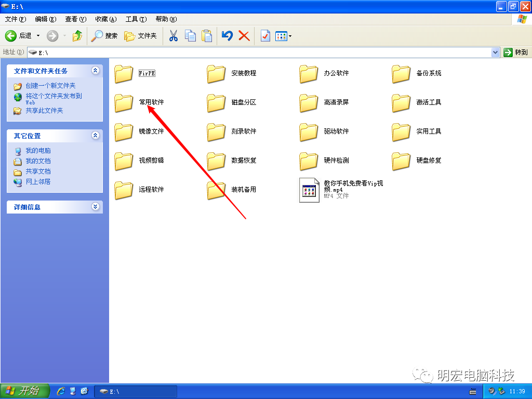Open the 搜索 search pane

(x=104, y=36)
